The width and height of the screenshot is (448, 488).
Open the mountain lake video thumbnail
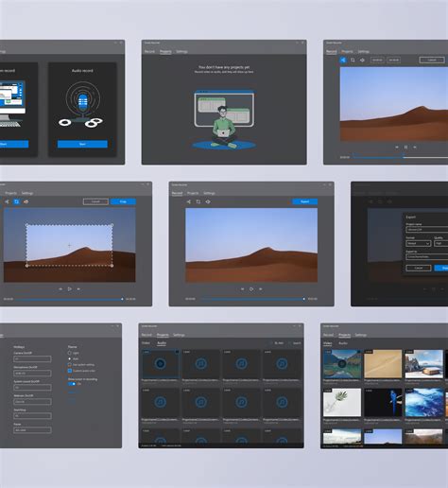342,364
